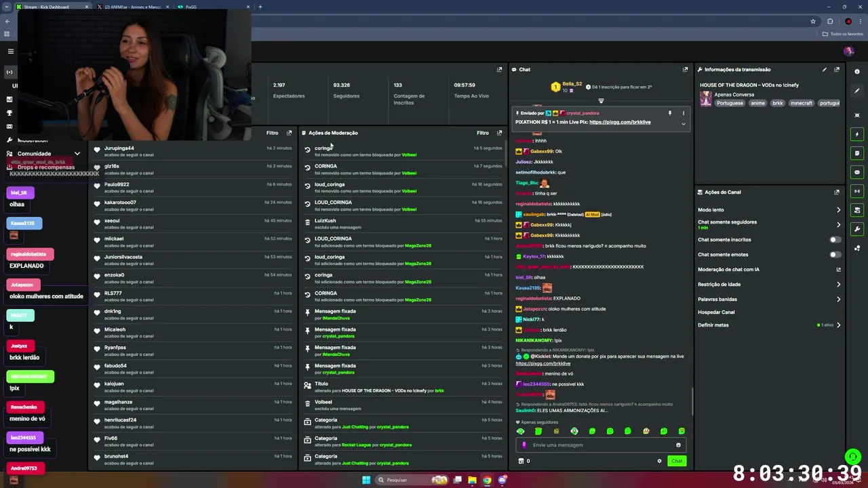Toggle Chat somente inscritos switch
This screenshot has height=488, width=868.
(835, 239)
